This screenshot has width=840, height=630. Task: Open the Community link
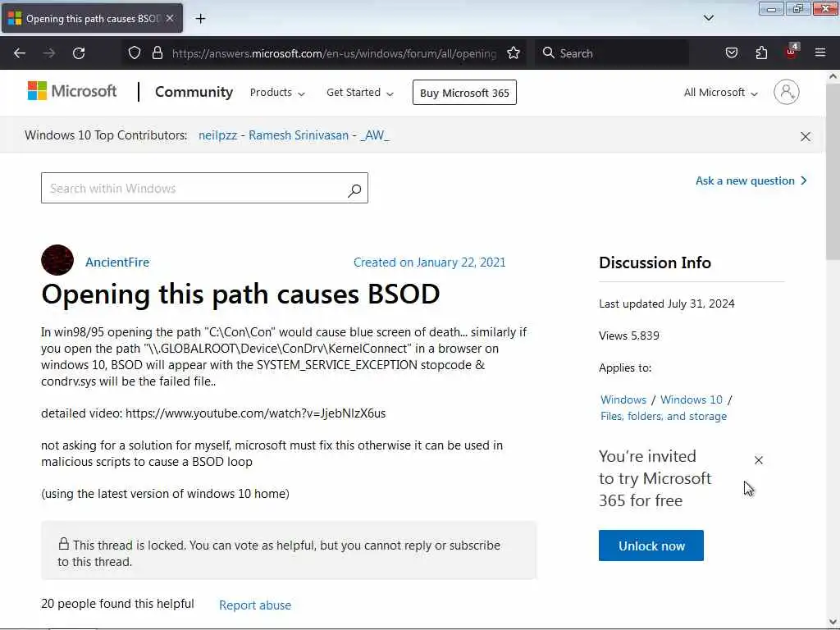point(194,92)
